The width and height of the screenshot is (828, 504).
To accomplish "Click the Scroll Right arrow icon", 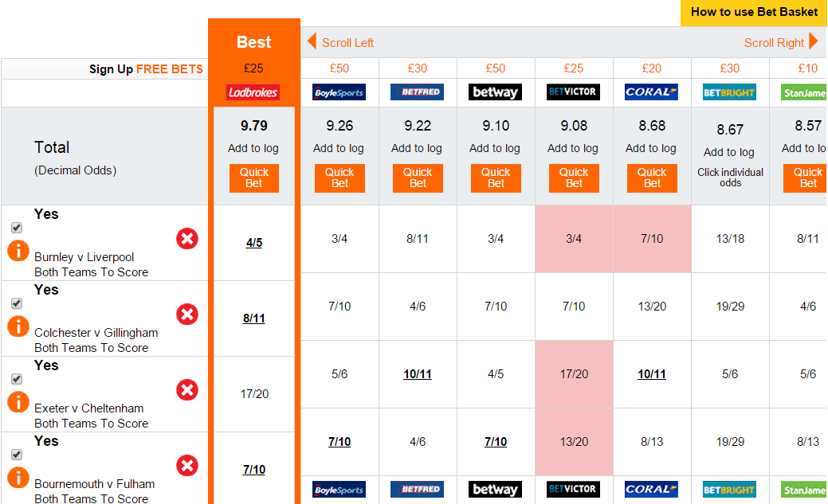I will [814, 41].
